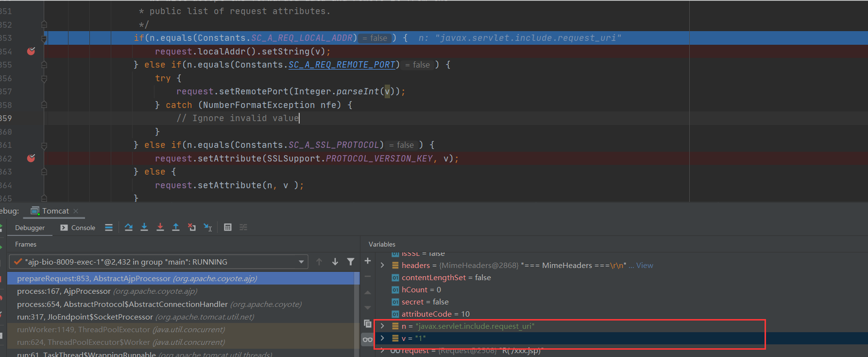Select the run:317 SocketProcessor frame
The width and height of the screenshot is (868, 357).
coord(181,317)
